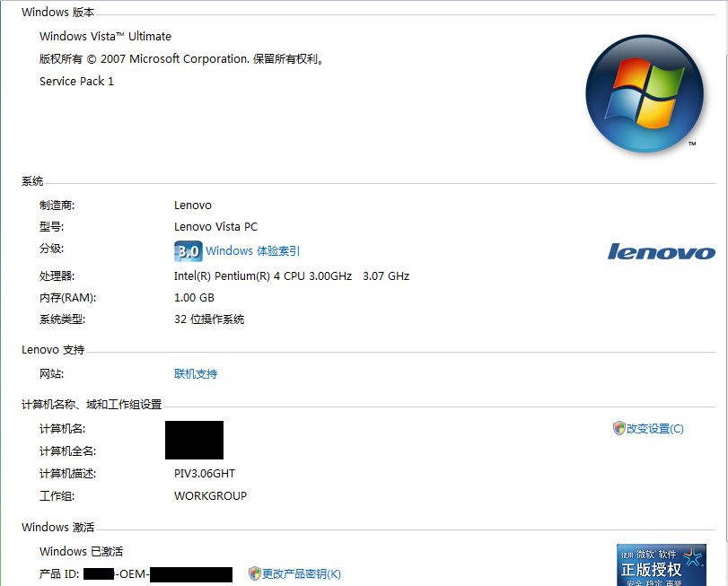728x586 pixels.
Task: Click the Lenovo 支持 section heading
Action: coord(53,349)
